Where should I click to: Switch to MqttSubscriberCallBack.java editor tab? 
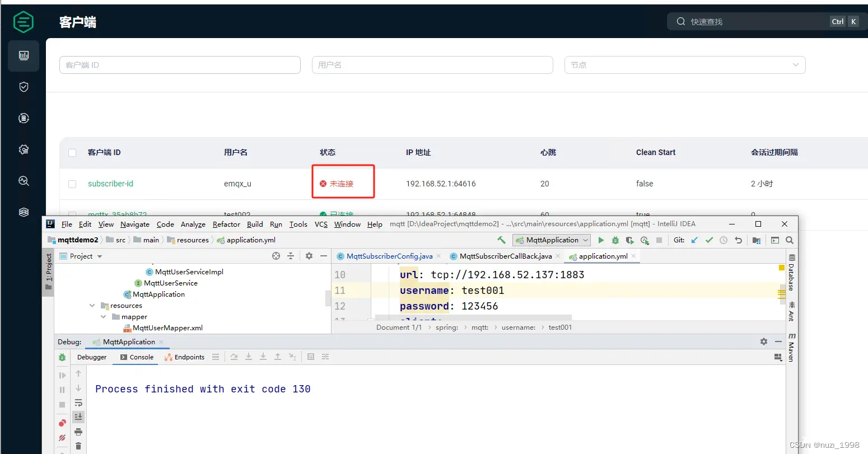[x=506, y=256]
